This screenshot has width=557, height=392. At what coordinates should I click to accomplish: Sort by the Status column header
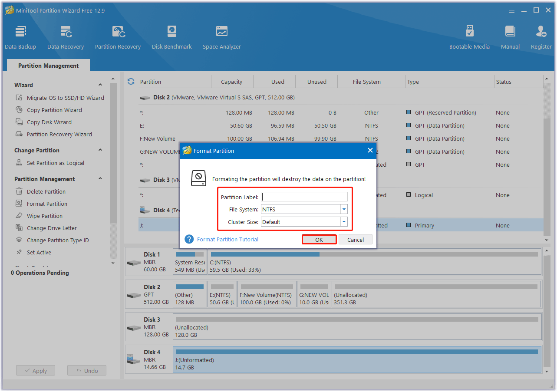coord(518,82)
